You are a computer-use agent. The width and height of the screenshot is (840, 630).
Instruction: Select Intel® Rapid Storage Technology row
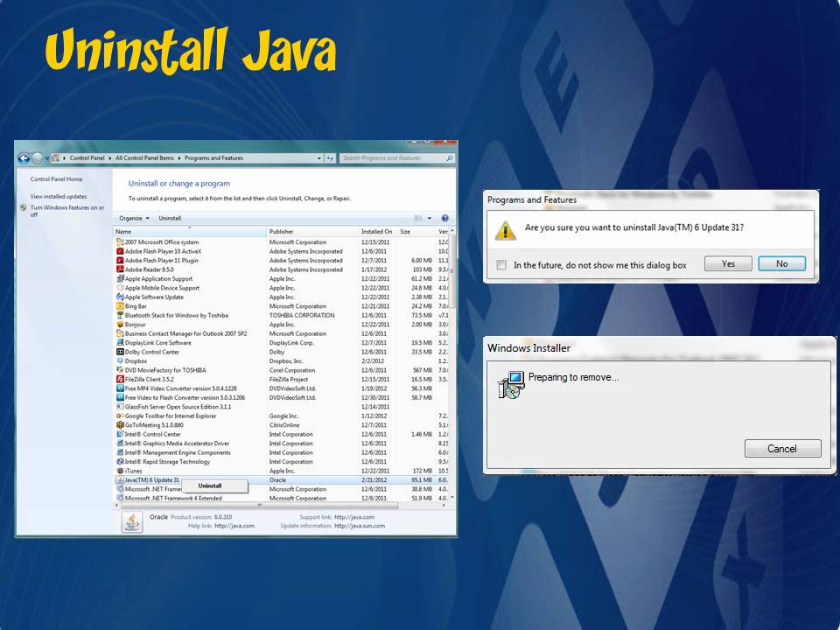pyautogui.click(x=281, y=462)
